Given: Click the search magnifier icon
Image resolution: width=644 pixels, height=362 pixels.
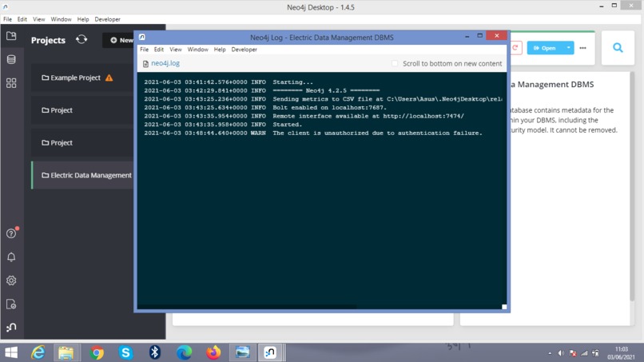Looking at the screenshot, I should click(618, 48).
